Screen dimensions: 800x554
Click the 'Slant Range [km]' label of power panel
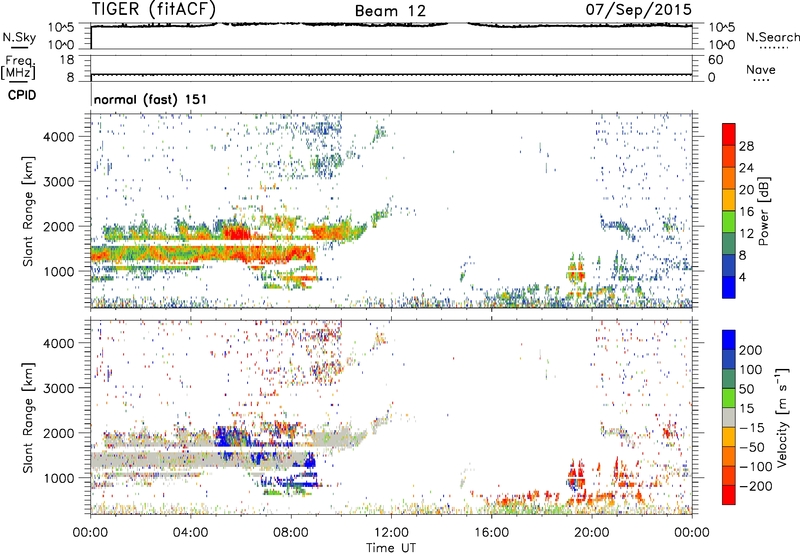pyautogui.click(x=28, y=211)
